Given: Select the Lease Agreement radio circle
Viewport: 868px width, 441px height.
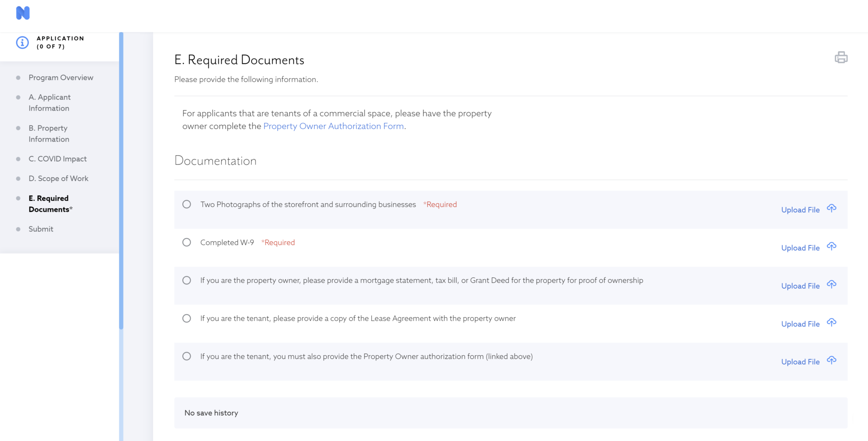Looking at the screenshot, I should tap(186, 318).
